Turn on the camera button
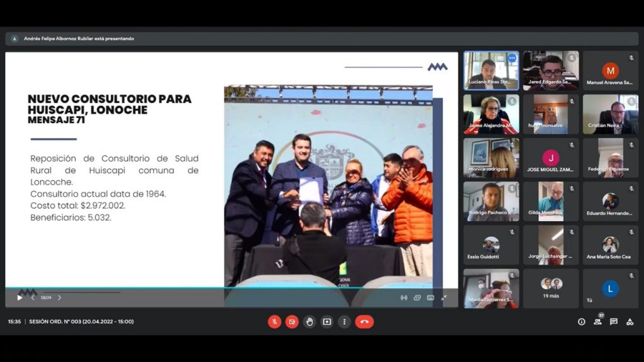Screen dimensions: 644x362 [292, 322]
